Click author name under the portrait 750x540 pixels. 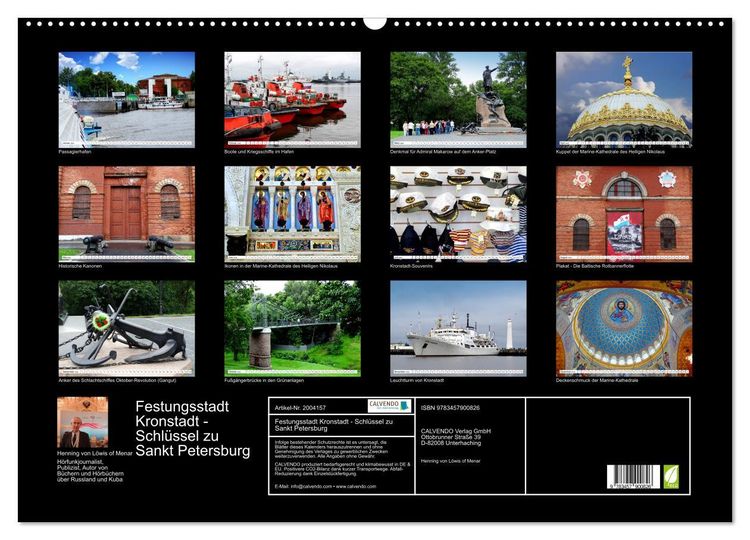pos(95,453)
